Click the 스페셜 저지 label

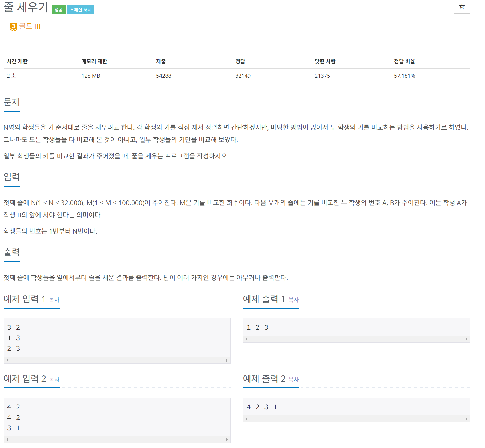click(81, 10)
